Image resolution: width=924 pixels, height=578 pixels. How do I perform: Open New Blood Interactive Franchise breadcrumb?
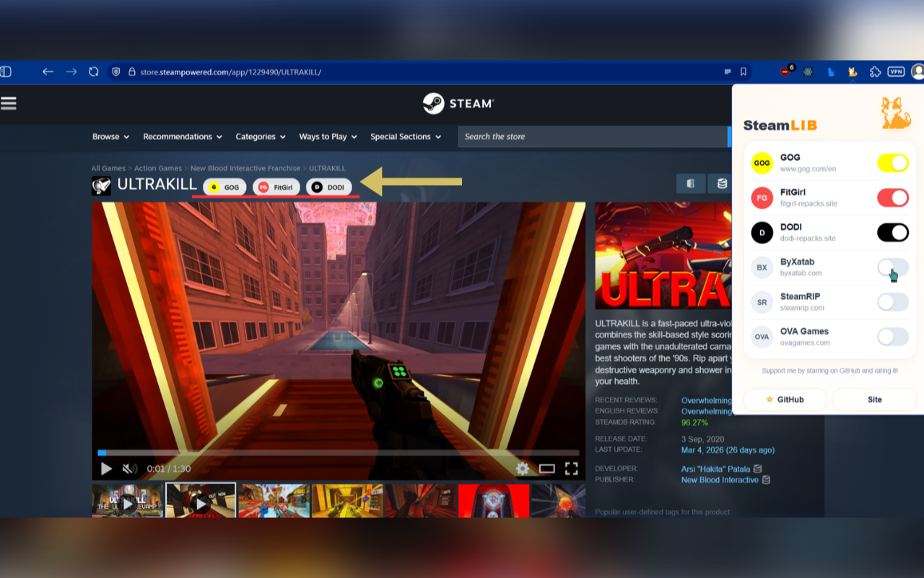(245, 168)
